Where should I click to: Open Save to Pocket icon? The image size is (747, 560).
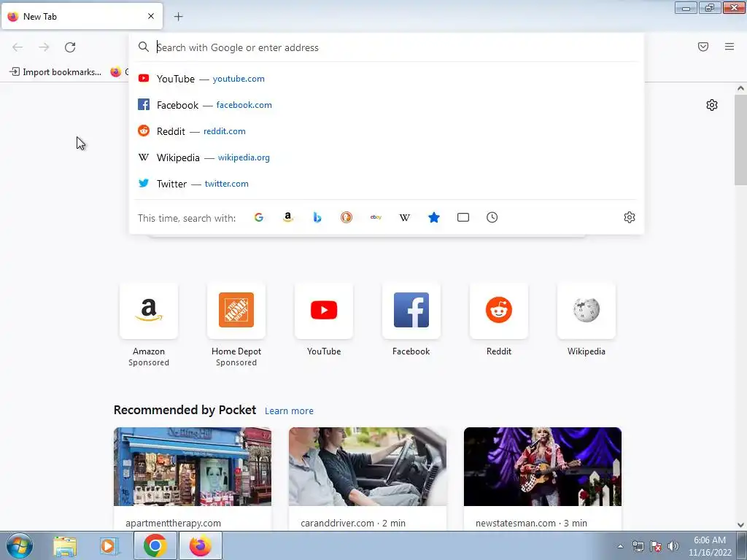click(703, 47)
